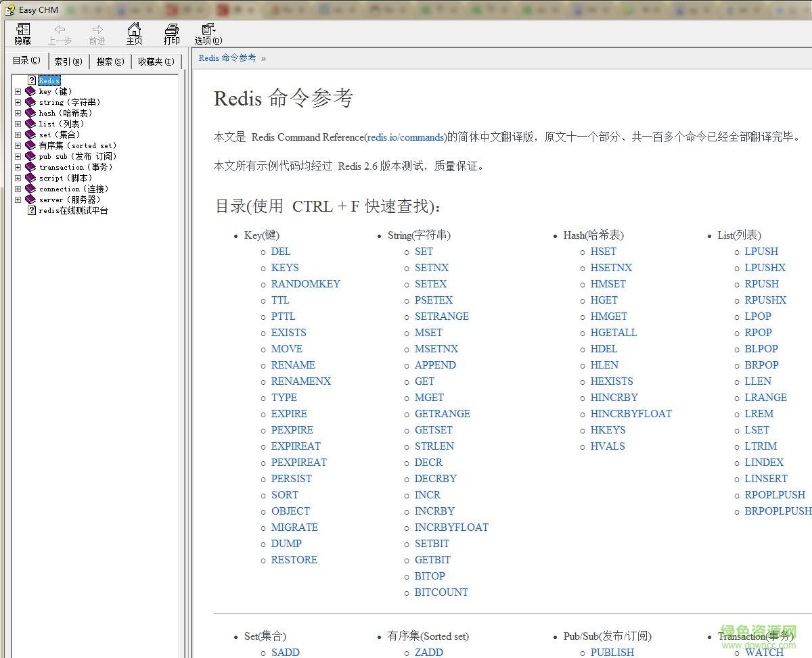This screenshot has height=658, width=812.
Task: Click the Redis help page icon in tree
Action: [x=33, y=80]
